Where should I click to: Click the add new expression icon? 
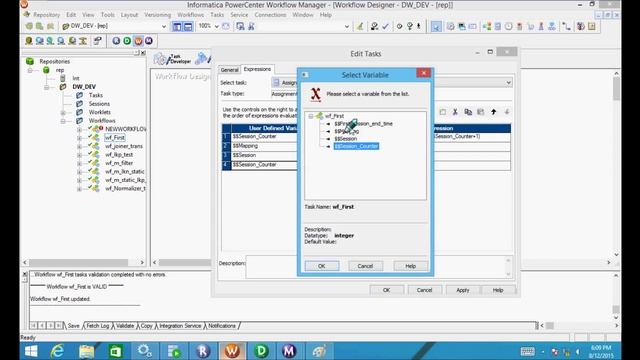point(442,112)
